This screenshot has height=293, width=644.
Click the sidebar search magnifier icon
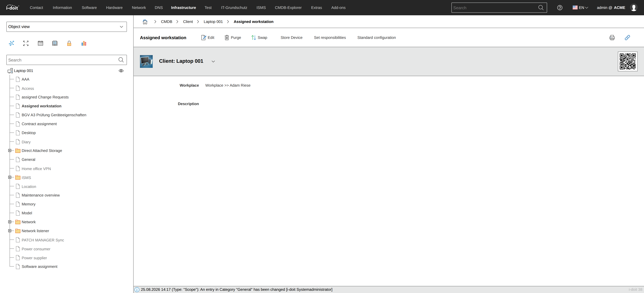[121, 60]
